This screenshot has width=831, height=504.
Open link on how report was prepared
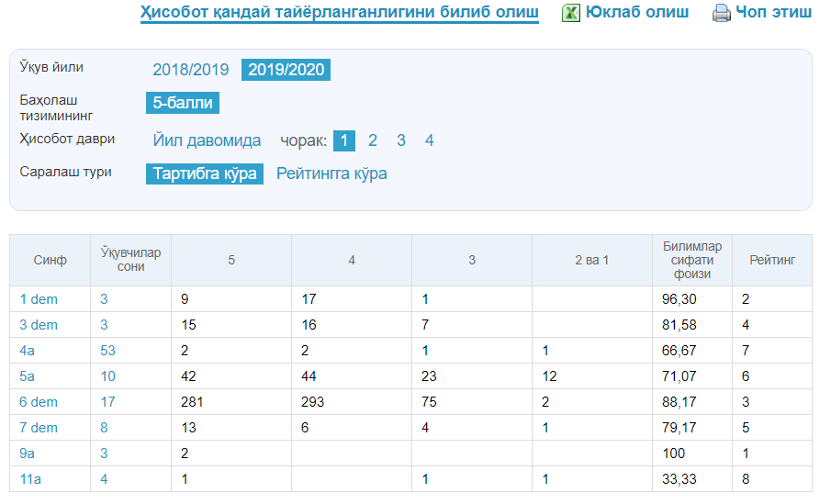[x=339, y=13]
